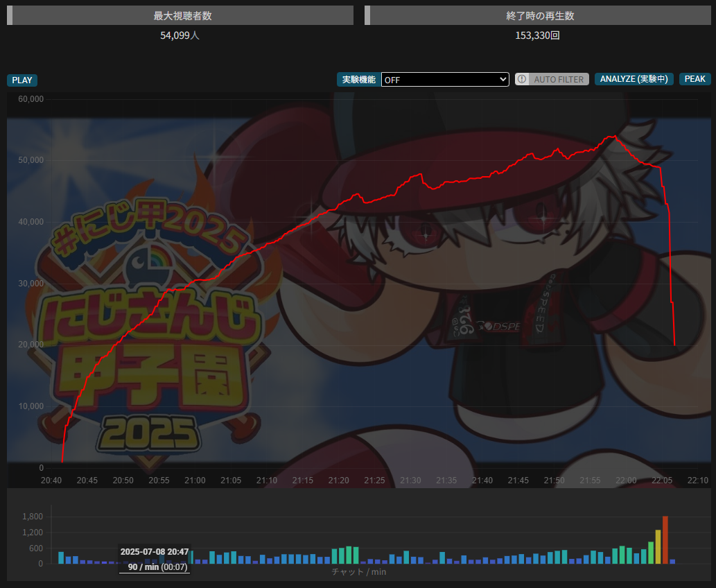Click the 22:00 time axis label
This screenshot has width=716, height=588.
point(626,481)
